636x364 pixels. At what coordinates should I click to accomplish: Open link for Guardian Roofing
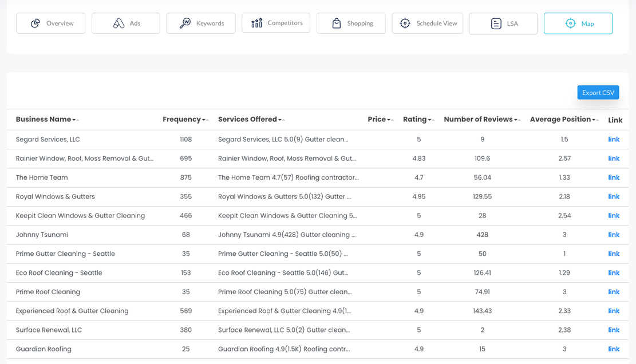(614, 349)
